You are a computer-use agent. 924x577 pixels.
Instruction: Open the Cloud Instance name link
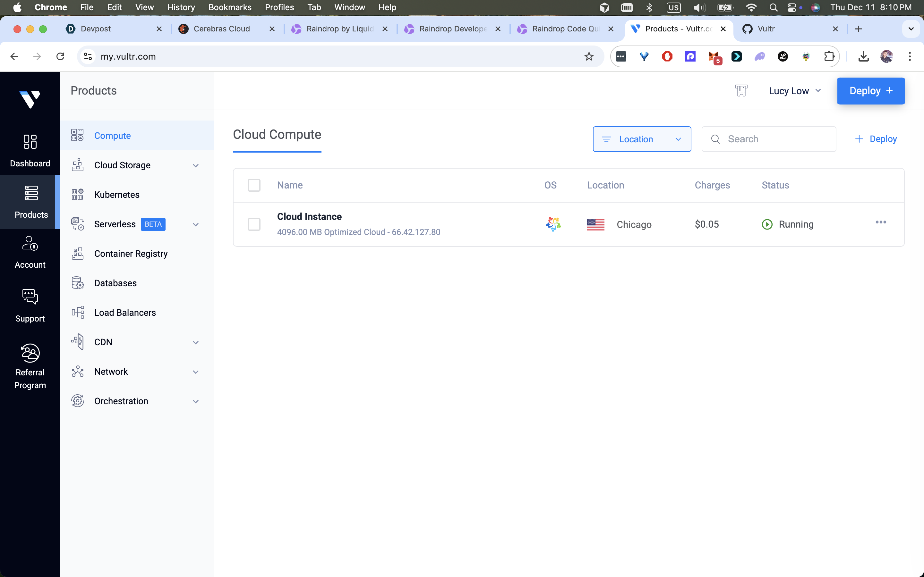click(309, 217)
